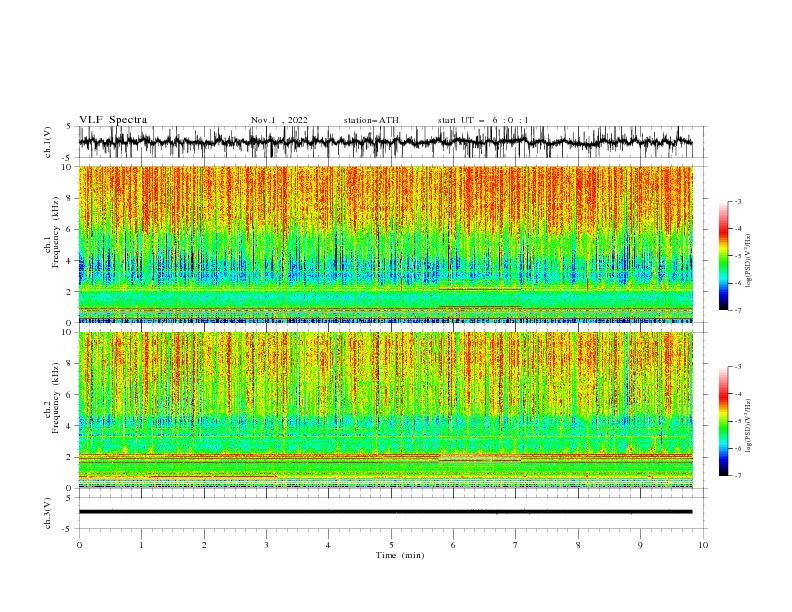Screen dimensions: 792x612
Task: Click tick label "7" on the time axis
Action: pyautogui.click(x=516, y=545)
